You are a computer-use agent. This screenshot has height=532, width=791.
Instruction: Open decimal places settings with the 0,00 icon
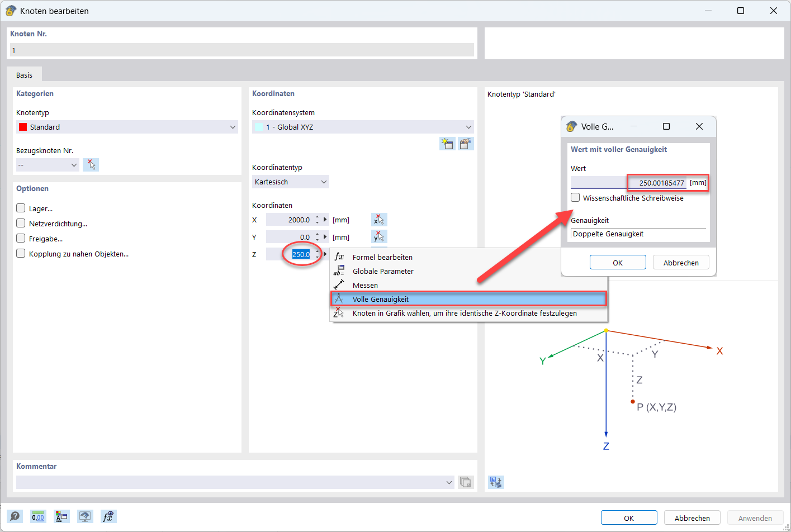click(38, 516)
